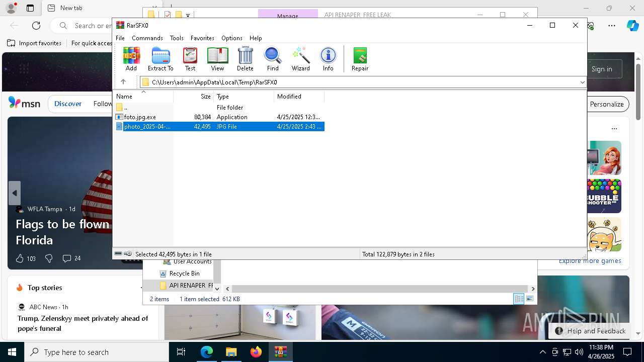Image resolution: width=644 pixels, height=362 pixels.
Task: Open Edge Settings and more menu
Action: pos(612,26)
